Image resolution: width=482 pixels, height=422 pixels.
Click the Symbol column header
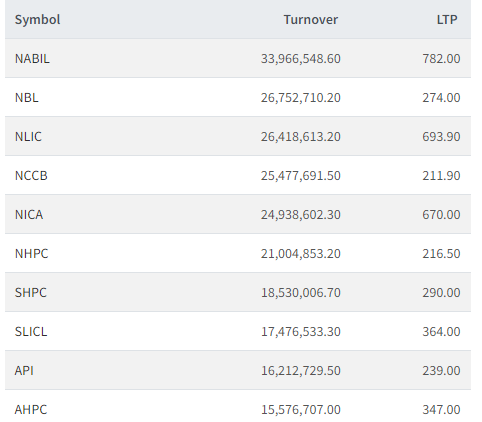37,20
